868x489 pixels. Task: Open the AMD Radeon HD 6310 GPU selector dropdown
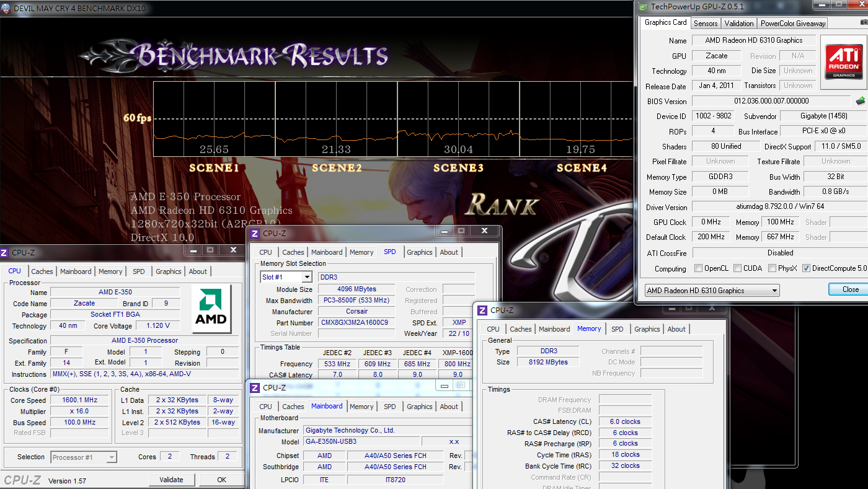point(711,291)
